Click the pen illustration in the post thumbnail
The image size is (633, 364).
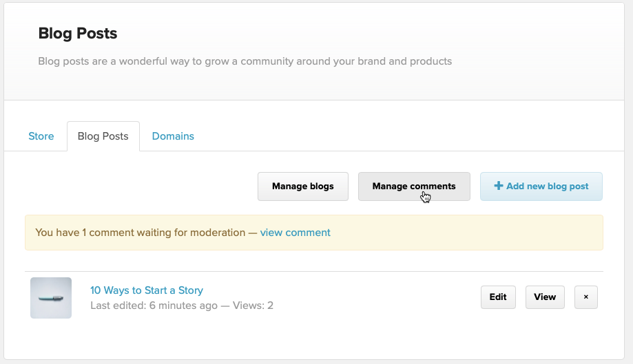50,299
